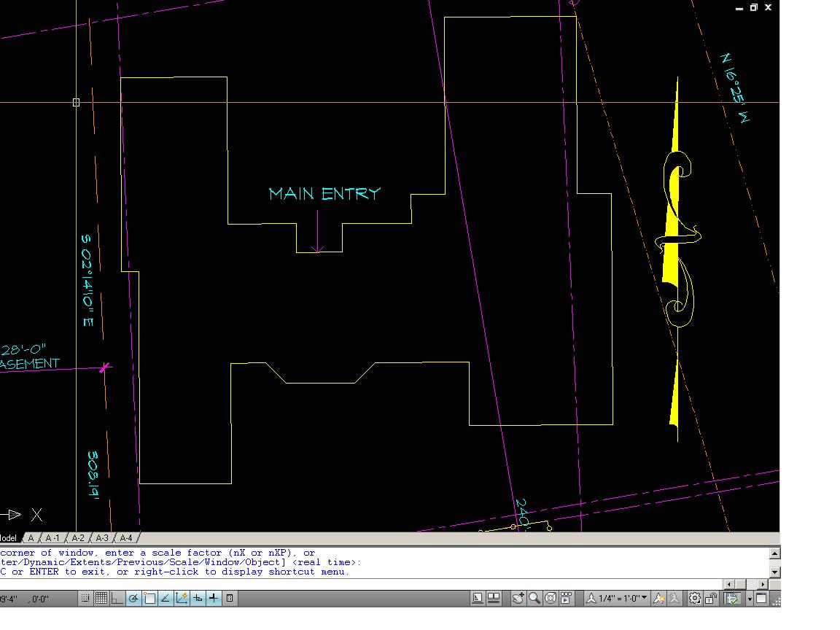This screenshot has width=840, height=630.
Task: Select the Pan hand tool
Action: (x=518, y=599)
